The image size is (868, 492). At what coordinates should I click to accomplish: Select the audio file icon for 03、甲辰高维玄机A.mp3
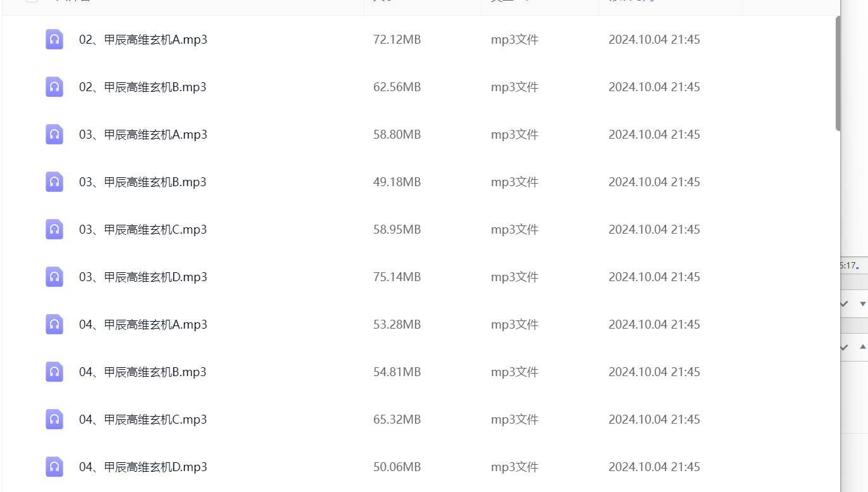click(54, 134)
